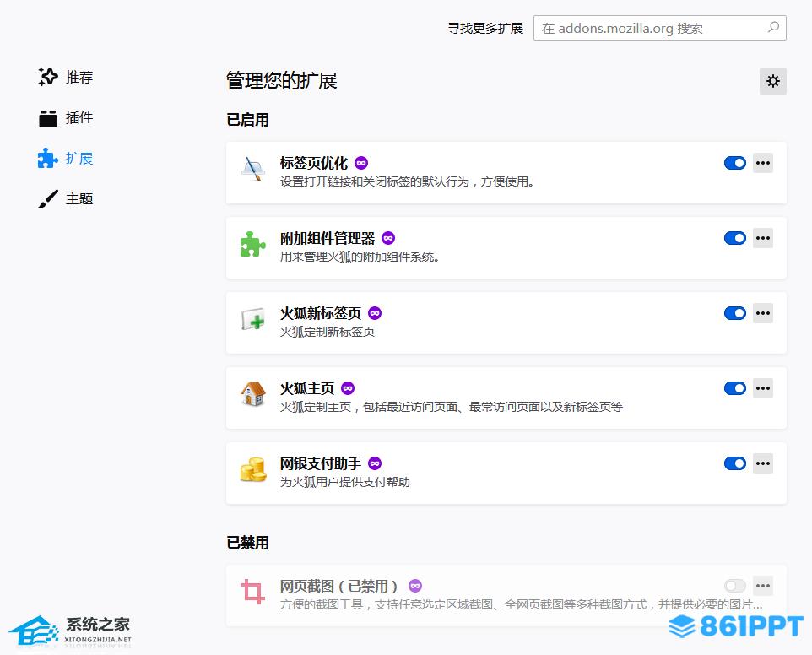Click private-browsing badge next to 火狐主页
Viewport: 812px width, 655px height.
coord(348,388)
